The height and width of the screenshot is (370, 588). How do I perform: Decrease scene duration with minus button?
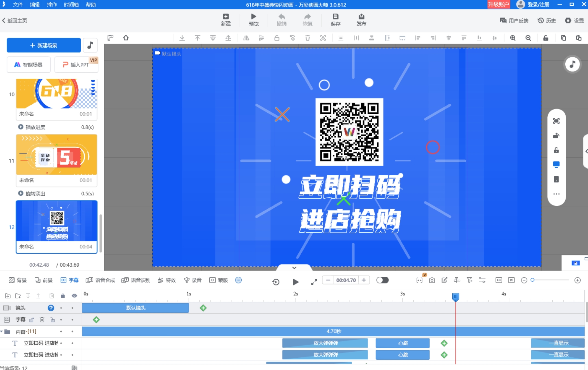328,280
